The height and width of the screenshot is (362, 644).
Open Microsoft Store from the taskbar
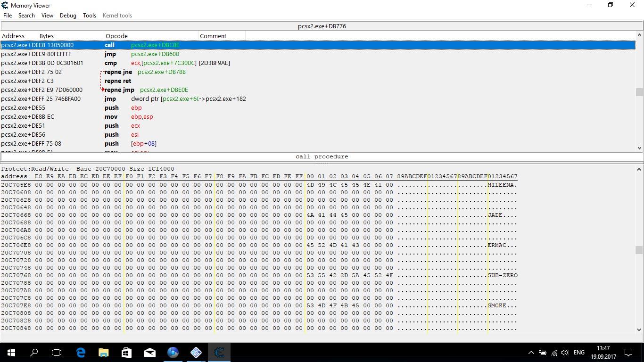(126, 352)
